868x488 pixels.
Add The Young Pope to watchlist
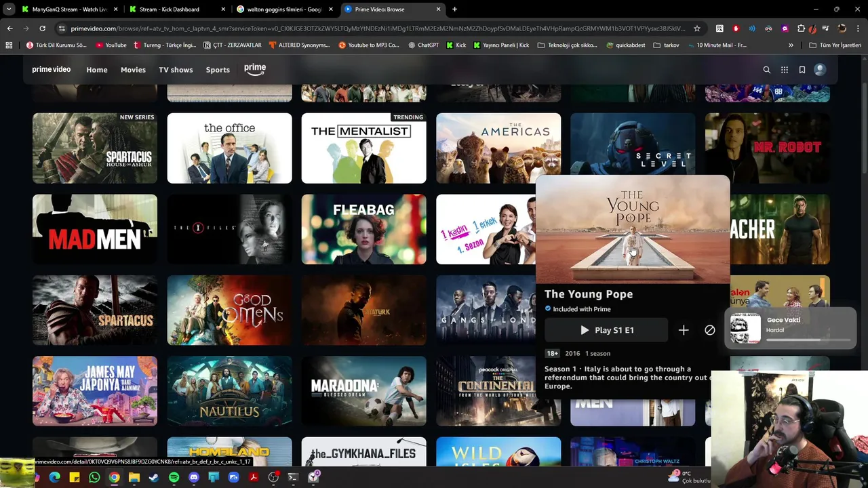(x=684, y=330)
